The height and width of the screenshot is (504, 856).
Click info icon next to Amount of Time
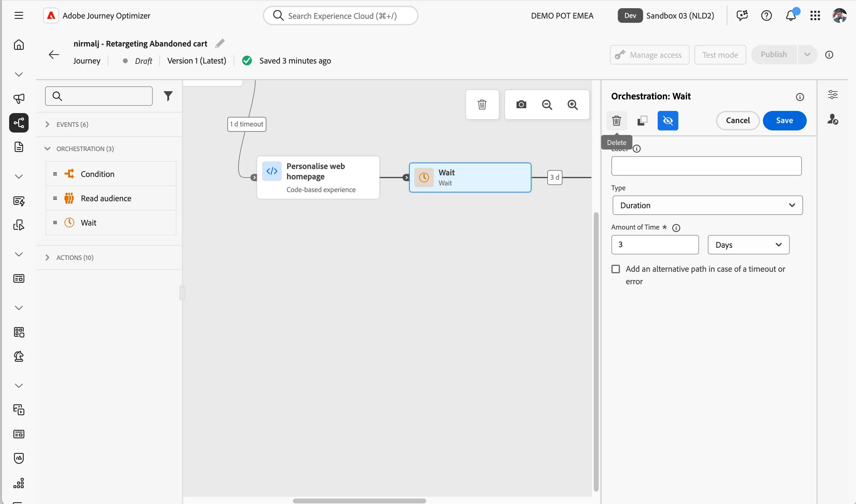pyautogui.click(x=676, y=228)
